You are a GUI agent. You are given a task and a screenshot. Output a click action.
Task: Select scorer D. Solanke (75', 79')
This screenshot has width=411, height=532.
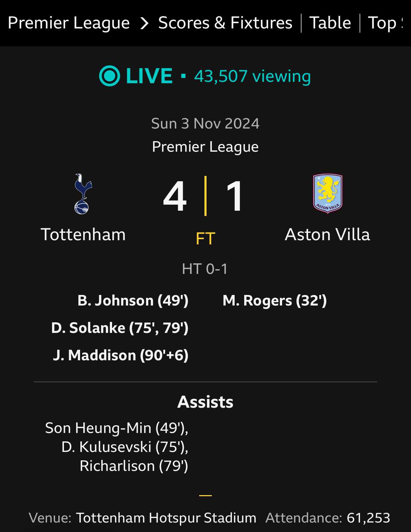(120, 328)
